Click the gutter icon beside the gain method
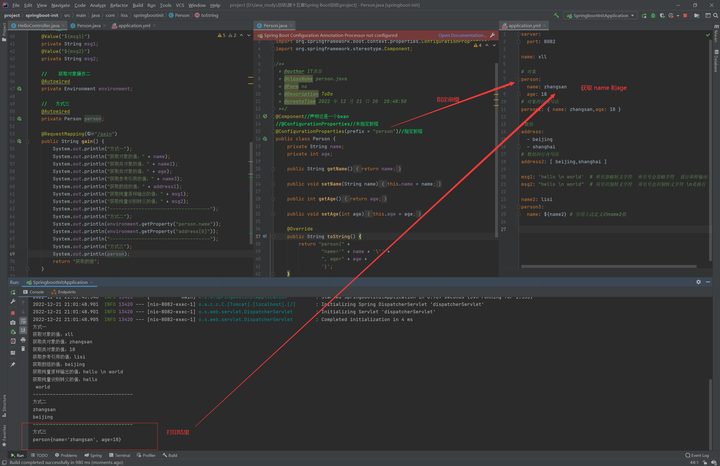720x466 pixels. 19,141
